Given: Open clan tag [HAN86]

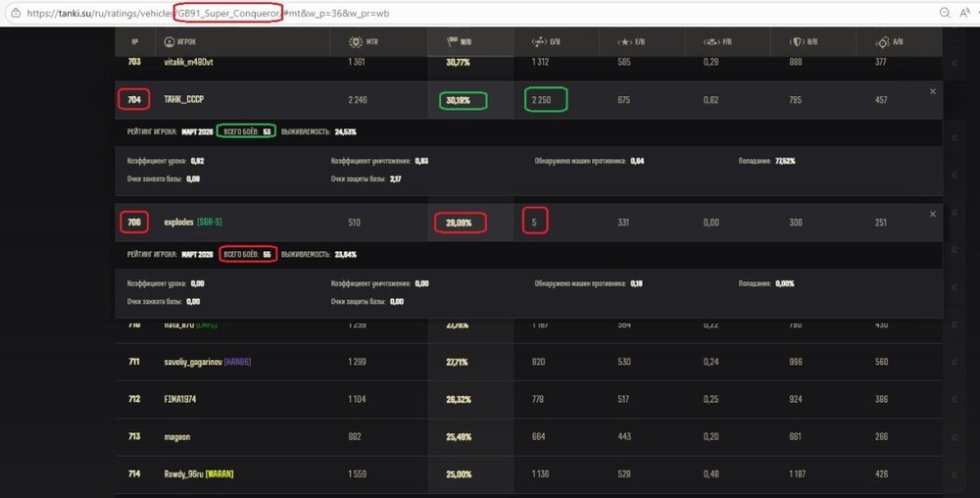Looking at the screenshot, I should click(x=237, y=362).
